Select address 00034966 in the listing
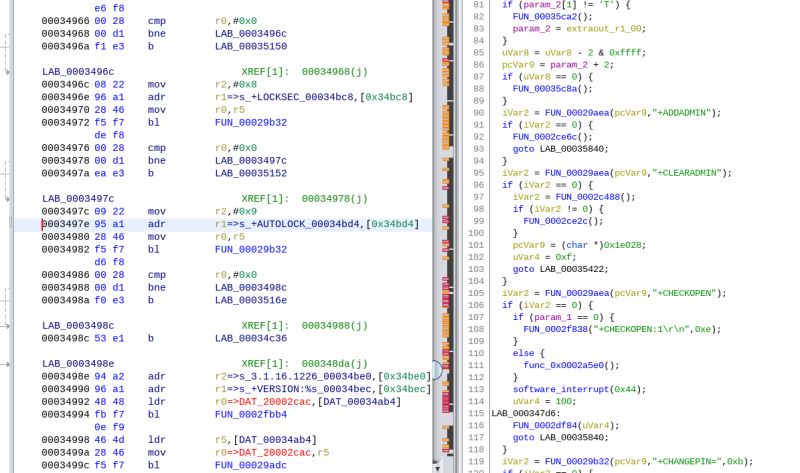This screenshot has width=800, height=473. click(65, 21)
